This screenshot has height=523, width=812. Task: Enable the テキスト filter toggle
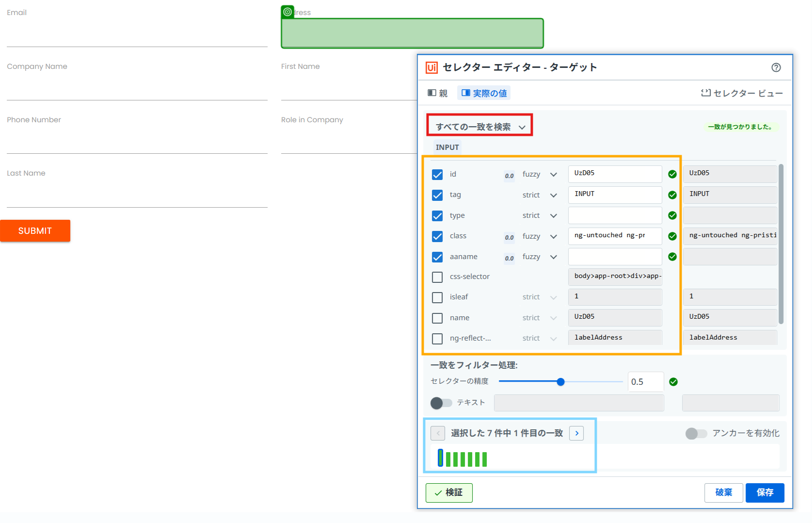click(441, 403)
